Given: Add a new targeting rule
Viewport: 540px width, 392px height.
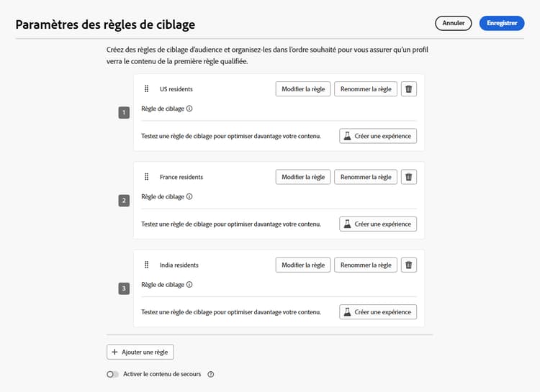Looking at the screenshot, I should [x=140, y=352].
